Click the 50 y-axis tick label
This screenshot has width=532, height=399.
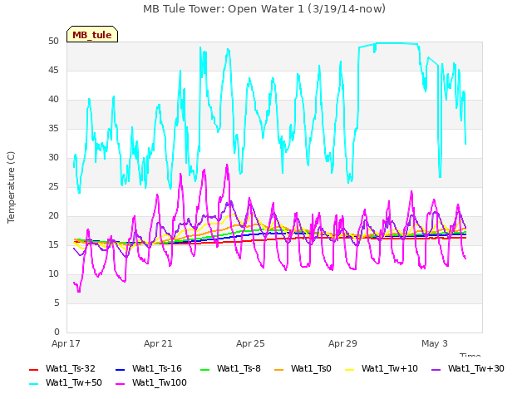click(x=53, y=42)
